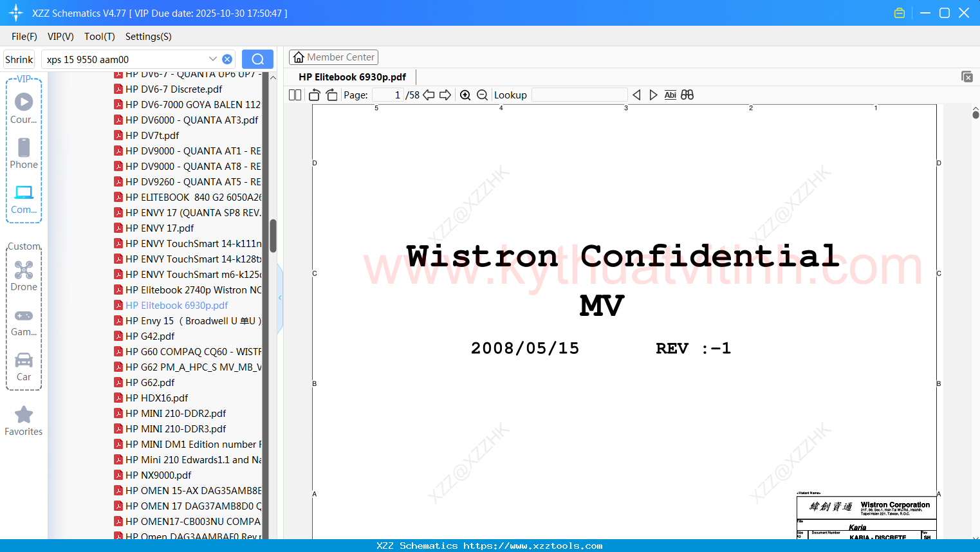Click the yellow toolbox icon in title bar
The height and width of the screenshot is (552, 980).
point(900,13)
